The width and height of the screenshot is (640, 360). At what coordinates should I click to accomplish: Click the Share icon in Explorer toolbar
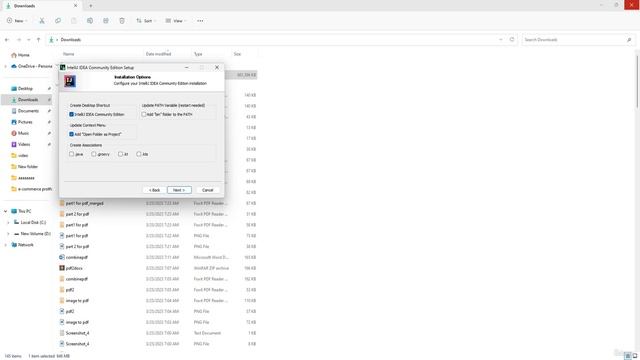(x=106, y=21)
